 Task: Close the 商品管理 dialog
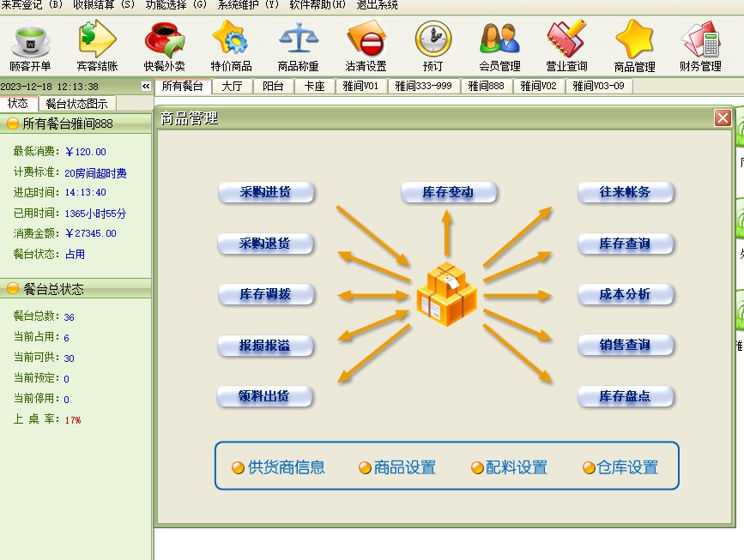pos(723,118)
